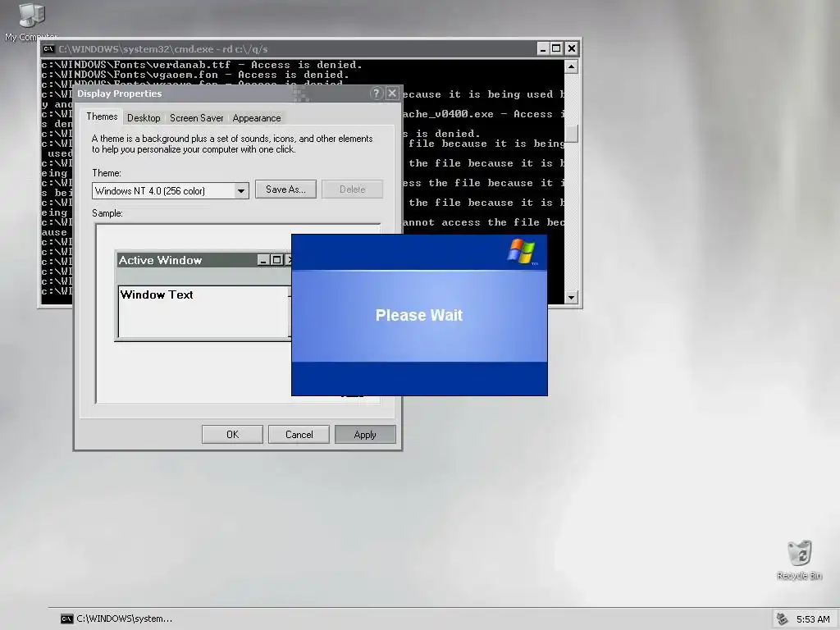This screenshot has width=840, height=630.
Task: Confirm with the OK button
Action: point(232,435)
